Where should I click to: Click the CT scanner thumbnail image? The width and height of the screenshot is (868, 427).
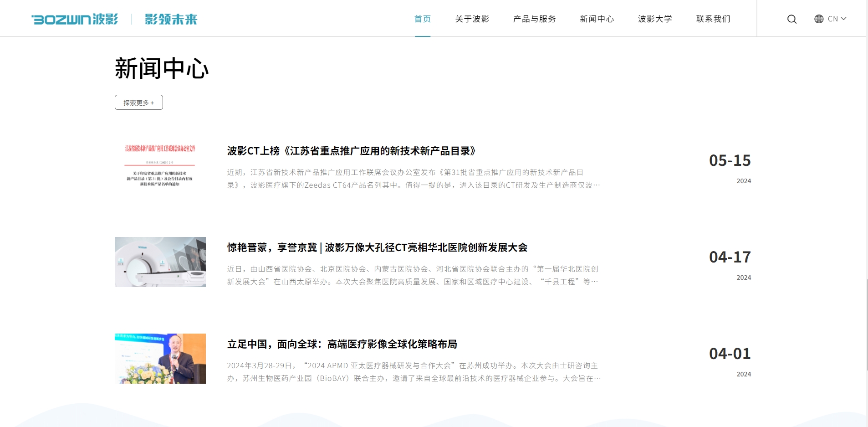[x=160, y=262]
